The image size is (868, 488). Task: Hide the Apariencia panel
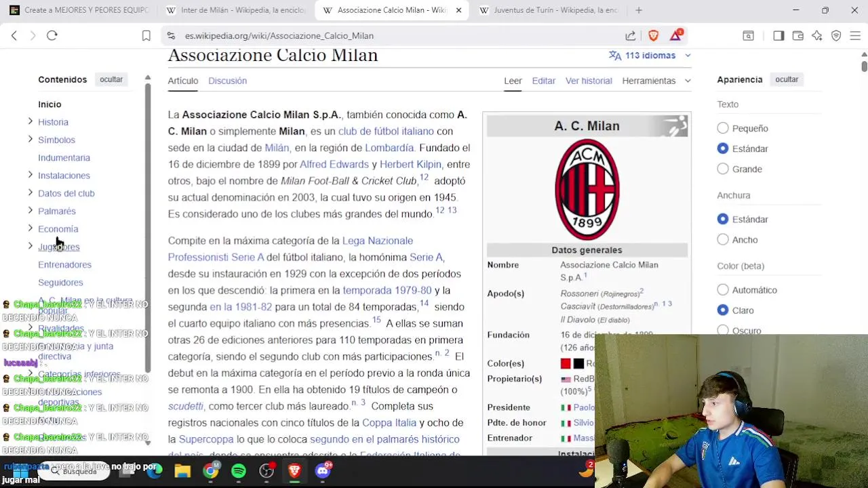pyautogui.click(x=787, y=79)
